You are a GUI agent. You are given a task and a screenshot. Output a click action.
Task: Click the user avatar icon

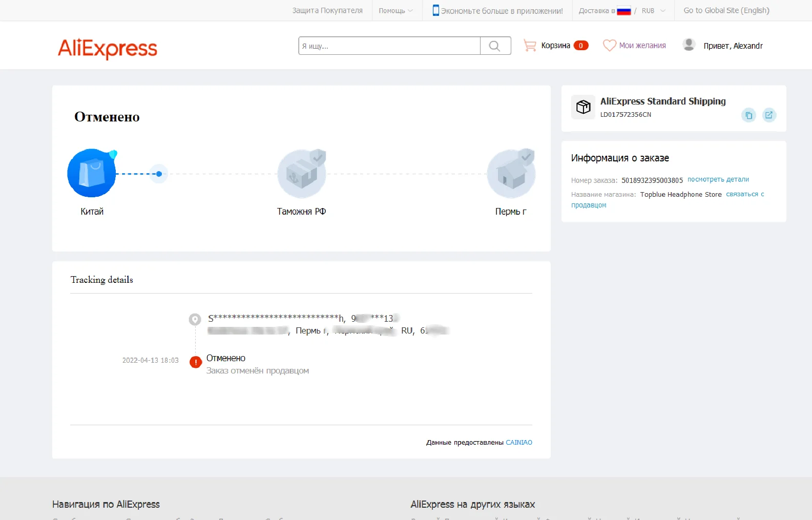click(689, 45)
